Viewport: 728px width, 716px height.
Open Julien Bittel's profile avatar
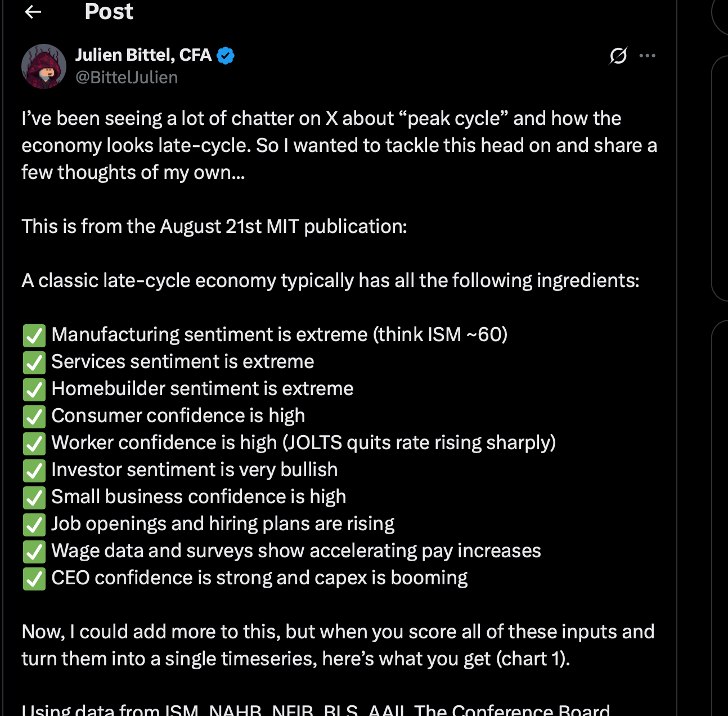[x=44, y=66]
